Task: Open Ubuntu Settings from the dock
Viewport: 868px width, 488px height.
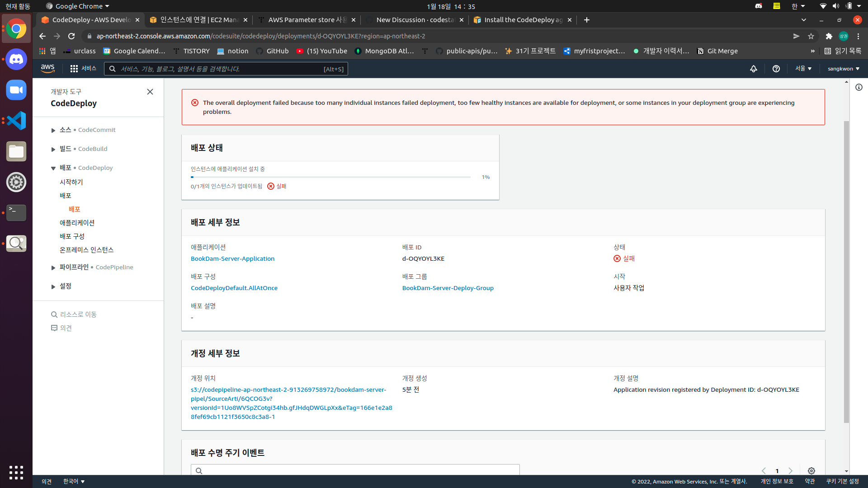Action: point(16,182)
